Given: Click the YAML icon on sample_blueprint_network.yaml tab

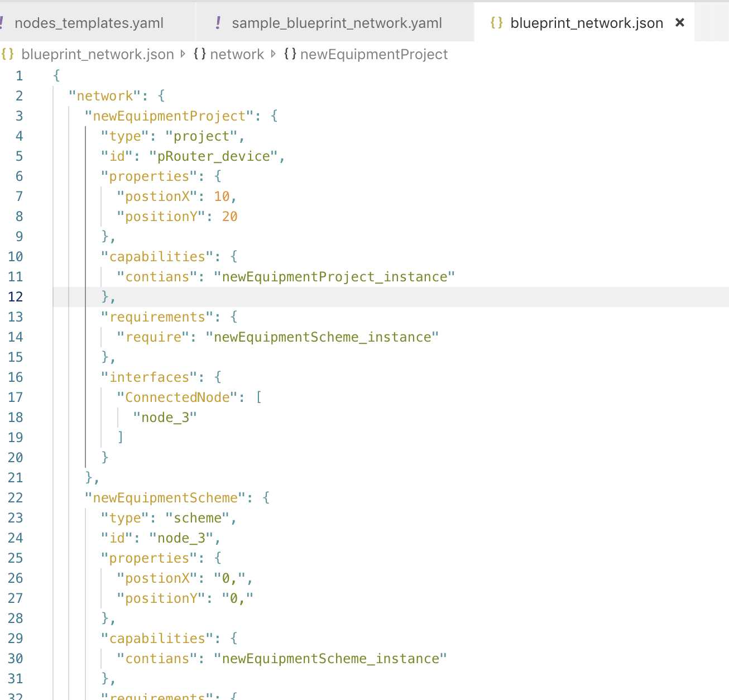Looking at the screenshot, I should pyautogui.click(x=218, y=22).
